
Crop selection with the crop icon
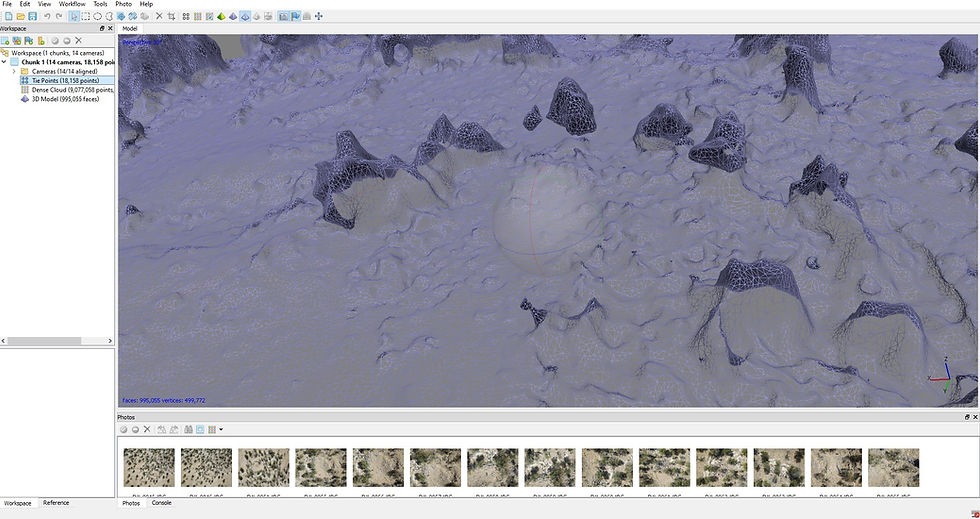click(171, 16)
